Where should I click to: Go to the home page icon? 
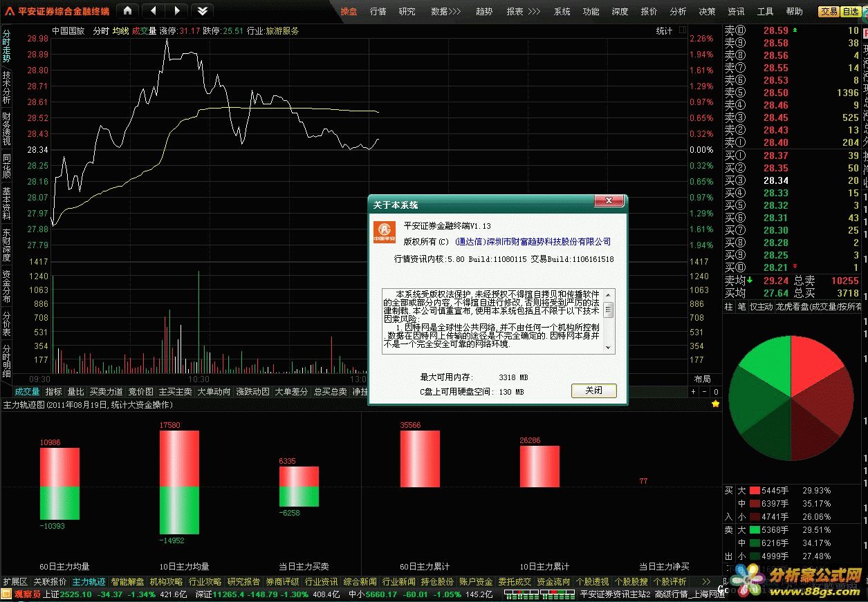coord(128,10)
